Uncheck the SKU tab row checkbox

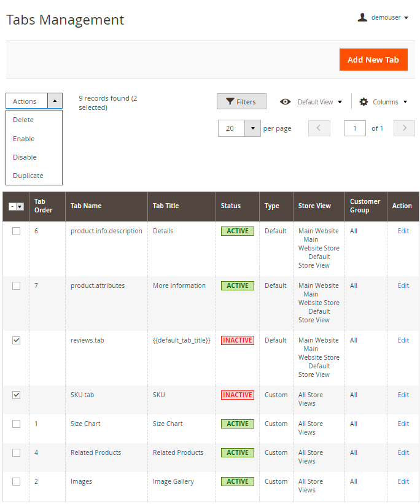[17, 395]
